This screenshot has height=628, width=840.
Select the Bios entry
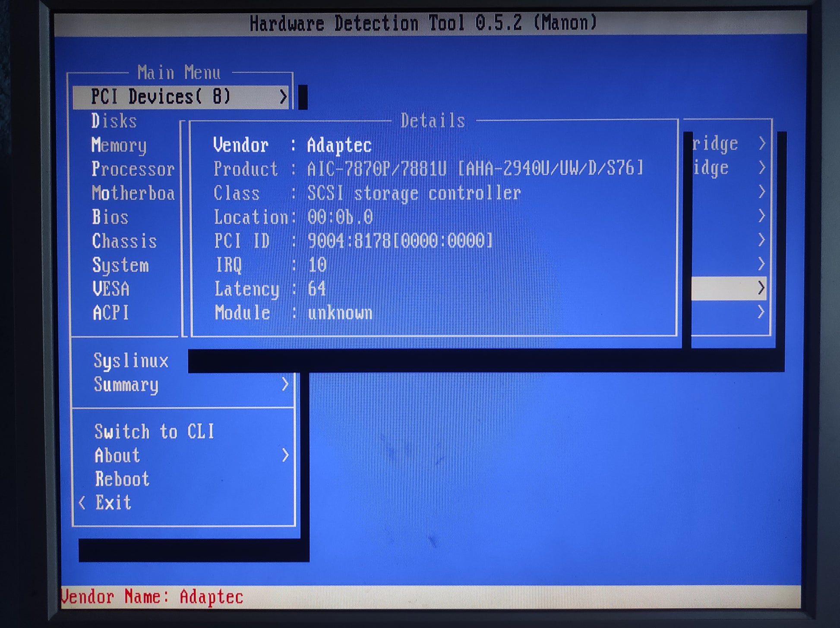tap(110, 217)
